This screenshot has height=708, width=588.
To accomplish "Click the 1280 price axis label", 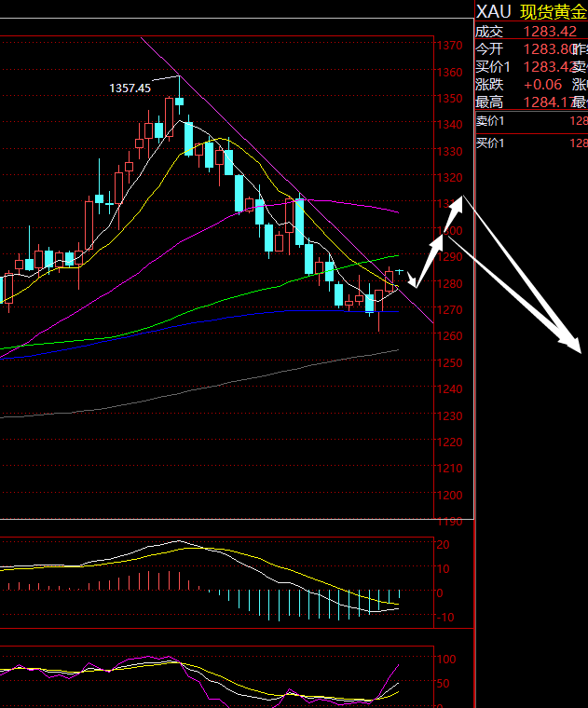I will pyautogui.click(x=450, y=283).
